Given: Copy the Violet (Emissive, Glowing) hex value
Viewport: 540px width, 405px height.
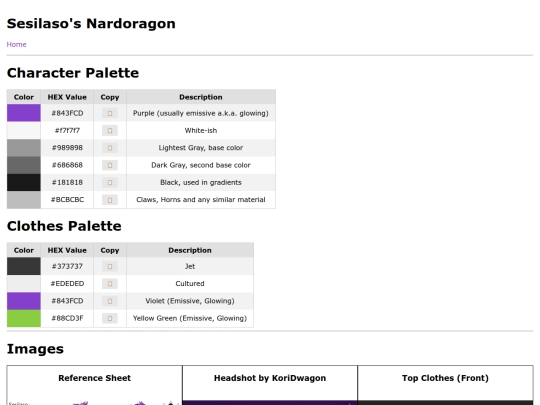Looking at the screenshot, I should (x=110, y=301).
